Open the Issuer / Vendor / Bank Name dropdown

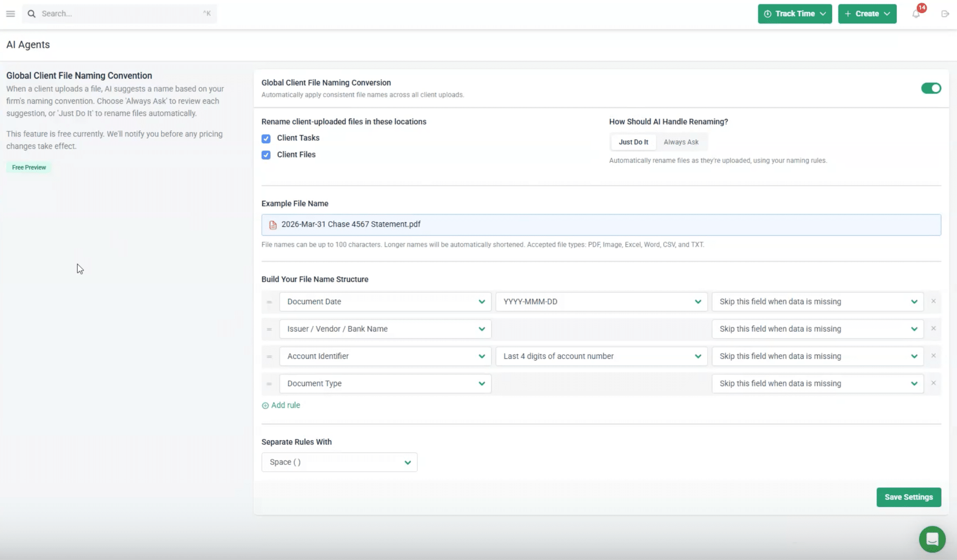click(385, 329)
